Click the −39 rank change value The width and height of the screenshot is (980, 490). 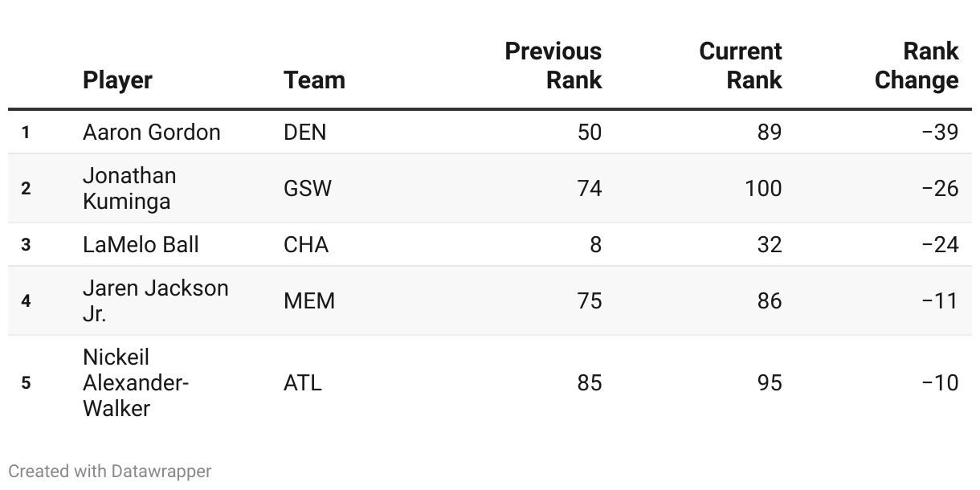940,132
